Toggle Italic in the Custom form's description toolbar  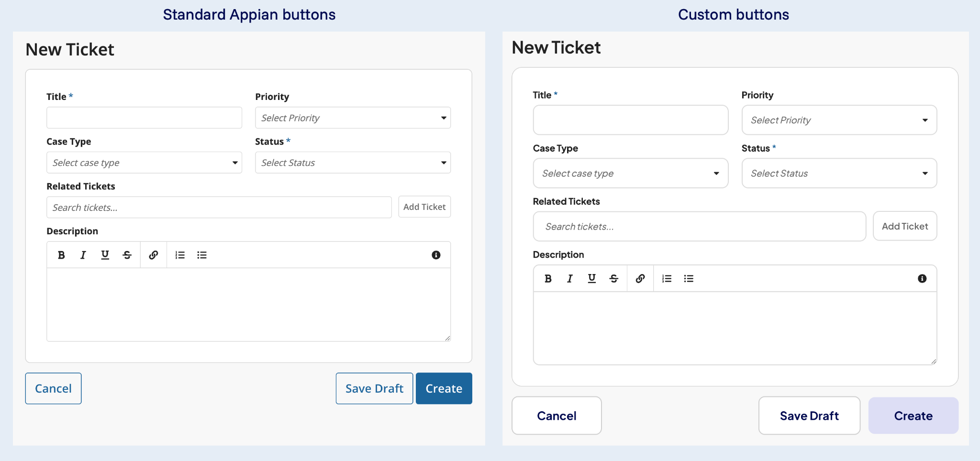pyautogui.click(x=570, y=278)
